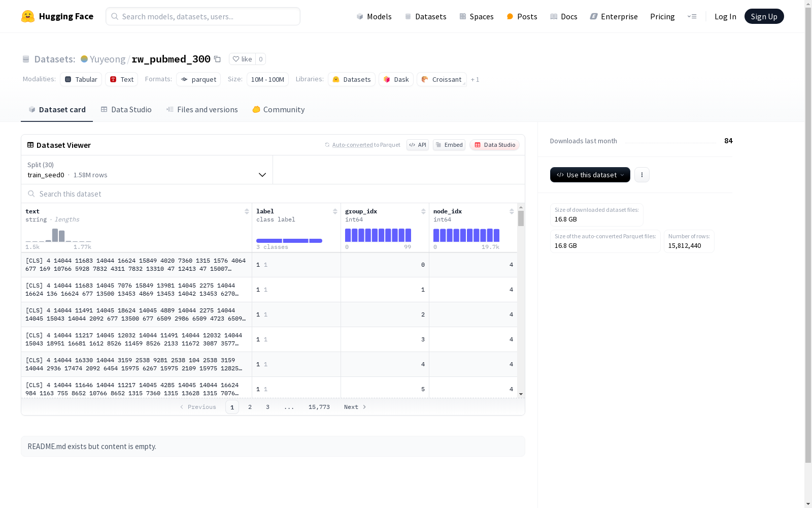Screen dimensions: 812x508
Task: Expand the +1 more libraries indicator
Action: coord(475,79)
